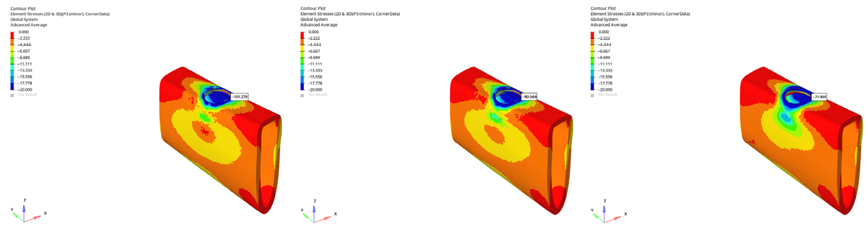Click the -101.279 stress value label
This screenshot has height=234, width=868.
click(x=240, y=97)
